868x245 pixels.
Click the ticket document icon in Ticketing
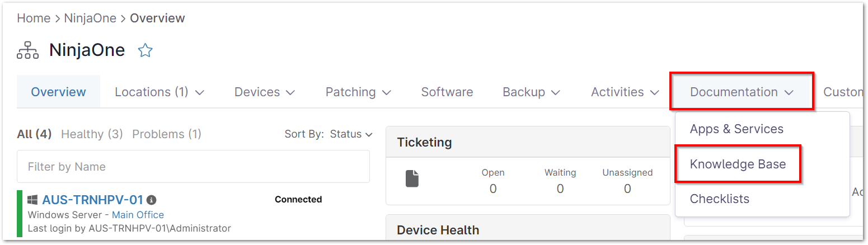click(x=412, y=178)
